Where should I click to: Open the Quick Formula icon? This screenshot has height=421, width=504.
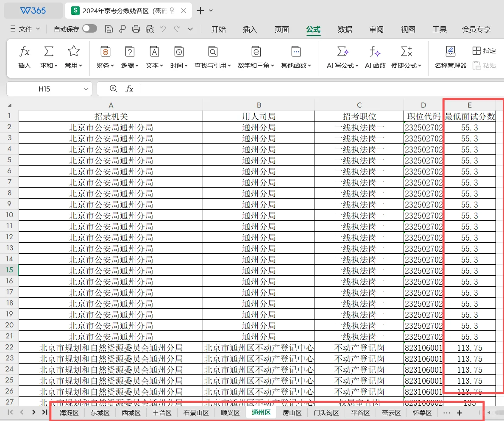(406, 51)
